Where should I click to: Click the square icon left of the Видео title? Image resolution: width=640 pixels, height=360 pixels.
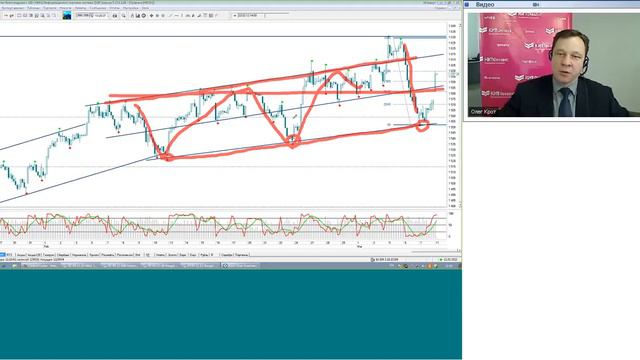point(467,4)
